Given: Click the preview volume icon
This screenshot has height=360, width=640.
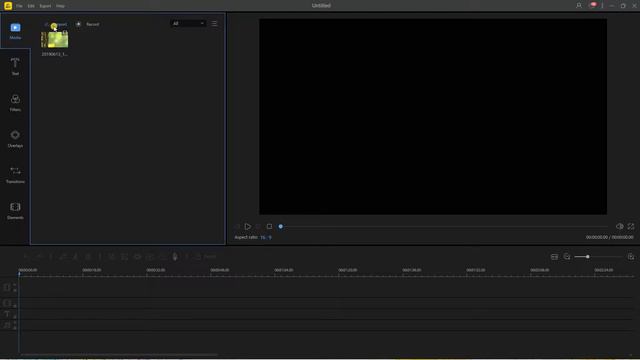Looking at the screenshot, I should 620,226.
